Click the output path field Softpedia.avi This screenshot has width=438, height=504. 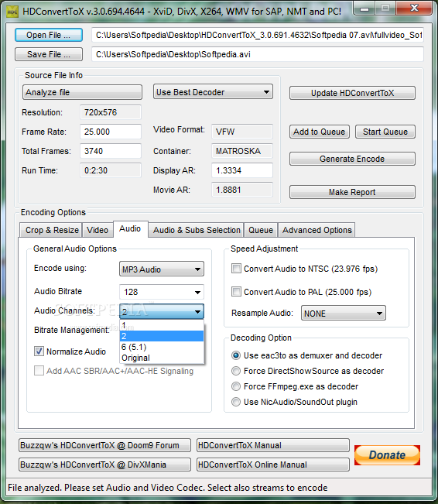(258, 54)
